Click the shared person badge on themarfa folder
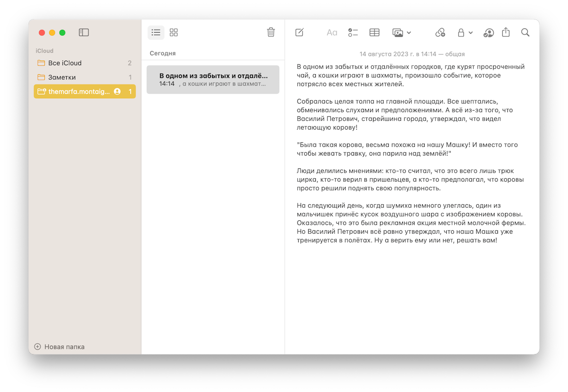 point(117,91)
